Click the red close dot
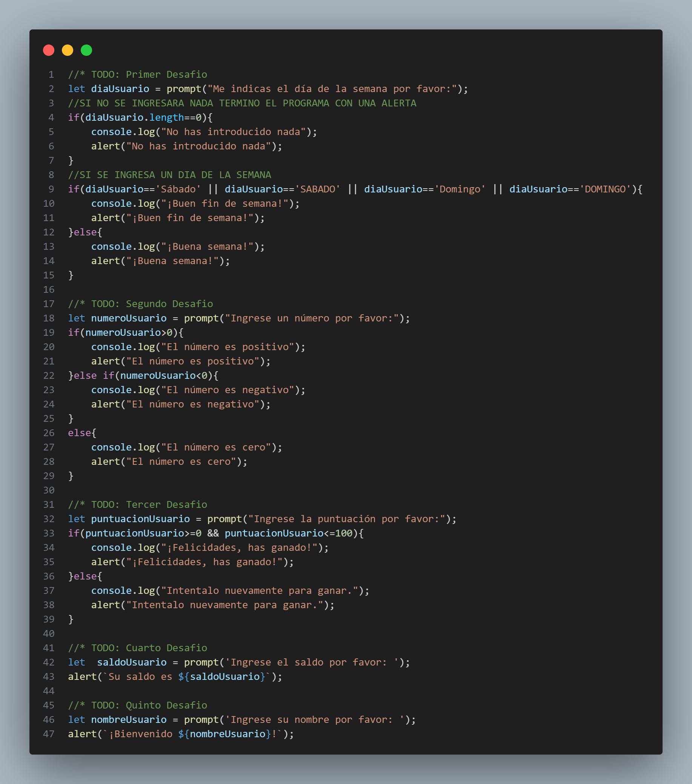This screenshot has width=692, height=784. (49, 50)
